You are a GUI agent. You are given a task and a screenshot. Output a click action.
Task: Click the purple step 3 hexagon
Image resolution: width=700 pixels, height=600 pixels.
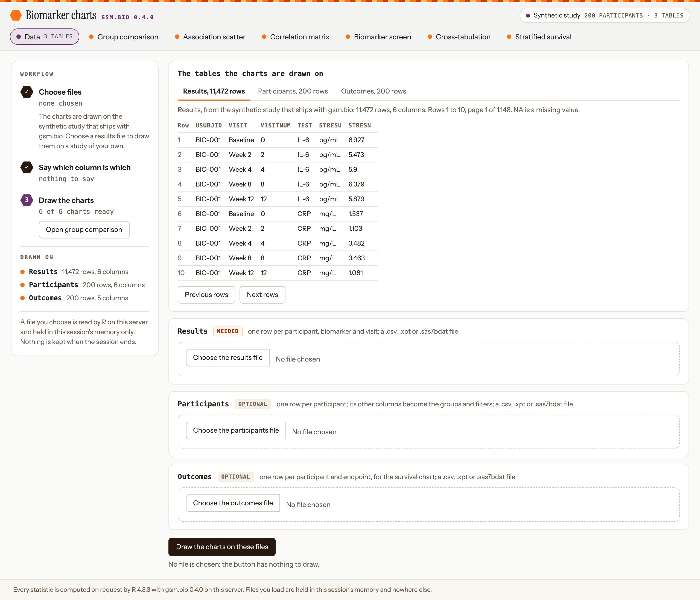[x=27, y=200]
